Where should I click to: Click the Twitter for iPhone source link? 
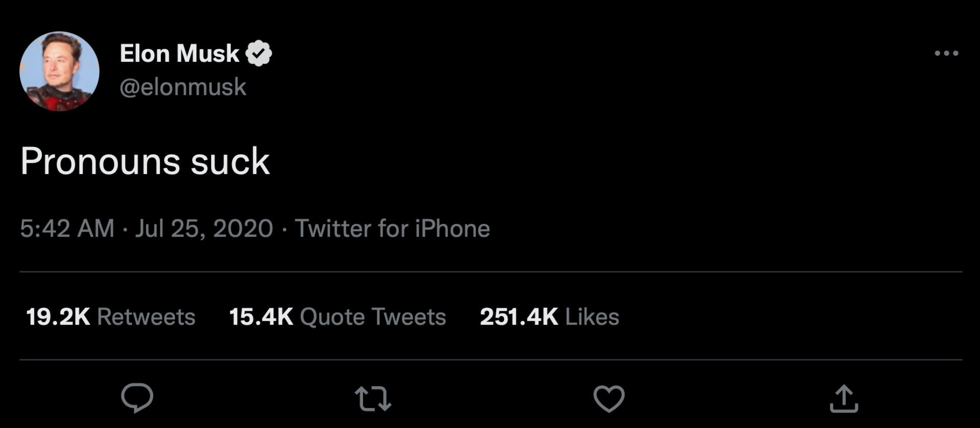[x=392, y=228]
